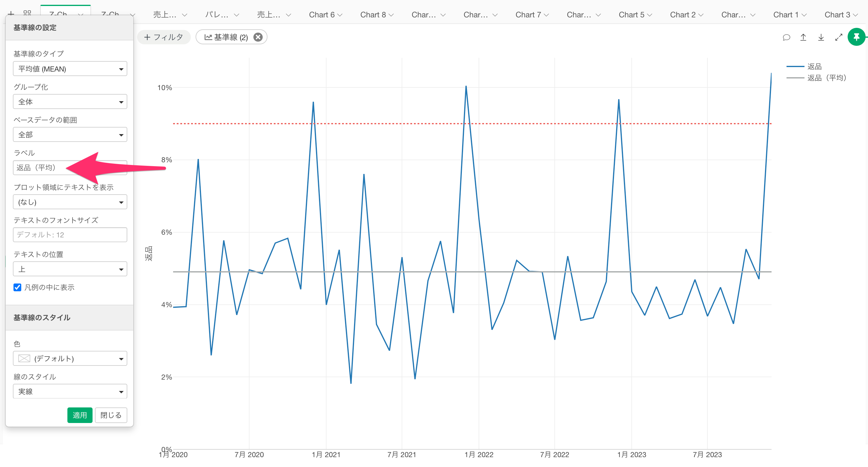Open the 色 (デフォルト) color picker
Viewport: 868px width, 467px height.
70,358
